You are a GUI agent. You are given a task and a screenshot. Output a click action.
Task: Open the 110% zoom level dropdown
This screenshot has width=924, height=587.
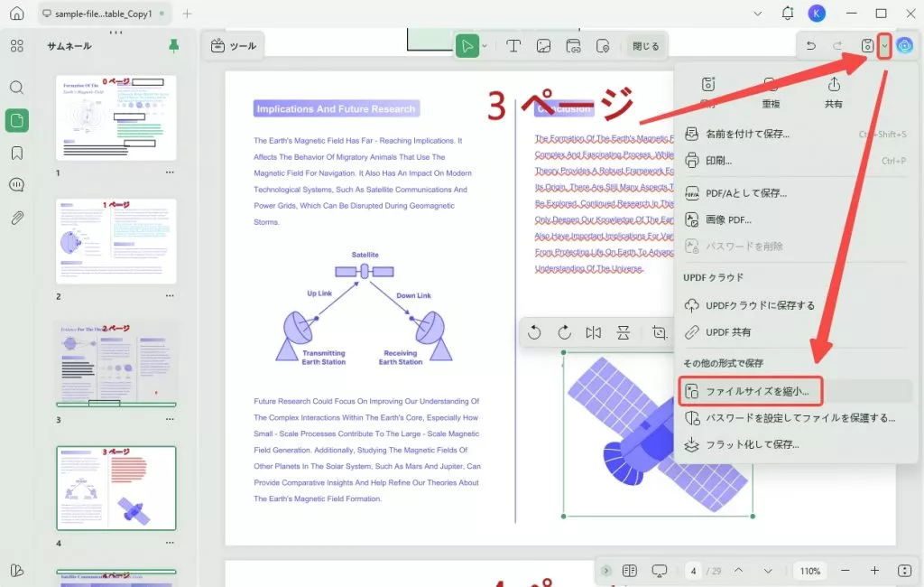click(x=809, y=571)
